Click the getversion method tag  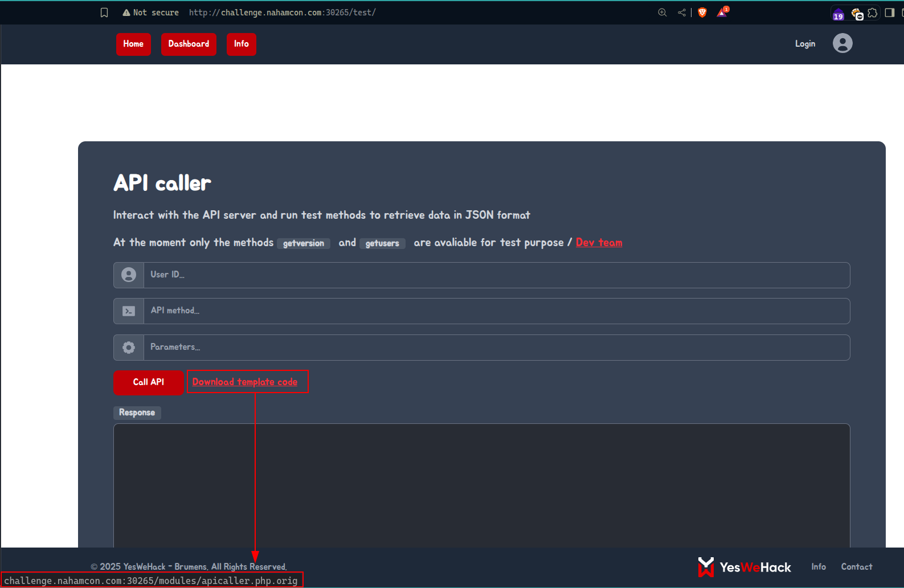click(304, 243)
